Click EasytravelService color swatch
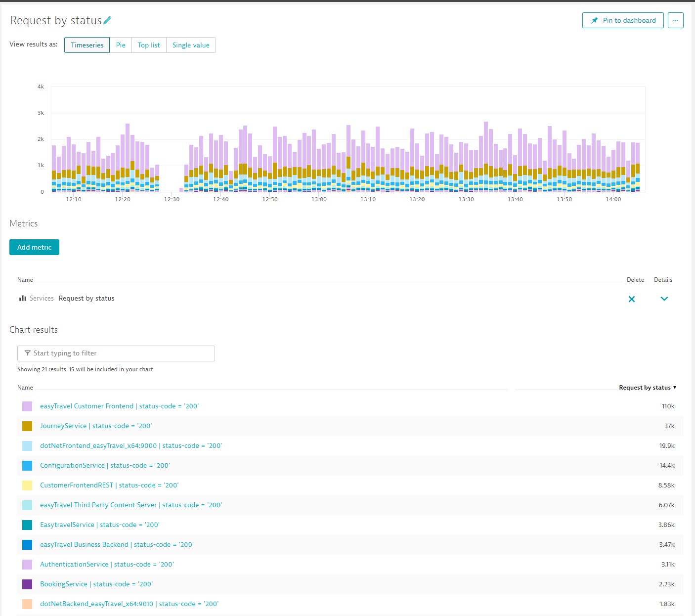The height and width of the screenshot is (616, 695). click(27, 525)
